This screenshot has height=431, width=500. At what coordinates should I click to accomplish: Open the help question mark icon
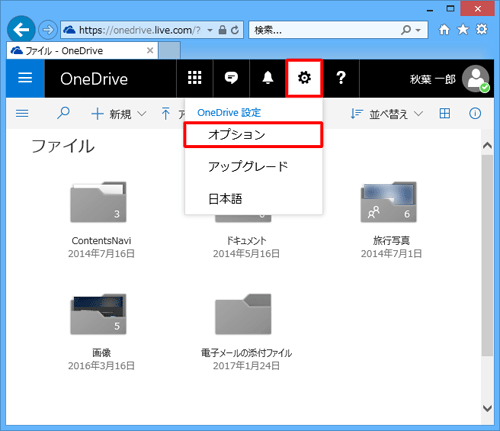pyautogui.click(x=341, y=78)
